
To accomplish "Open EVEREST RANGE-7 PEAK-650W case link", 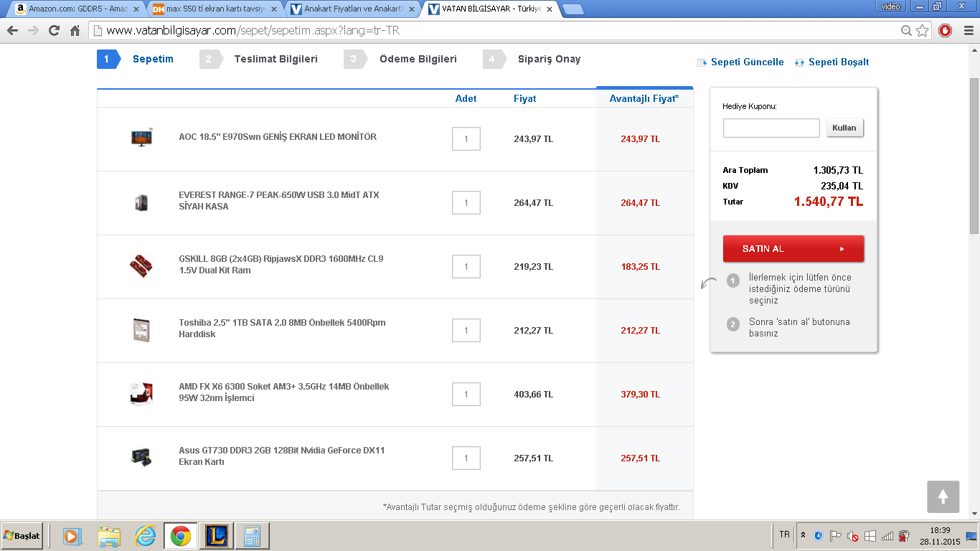I will pos(279,201).
